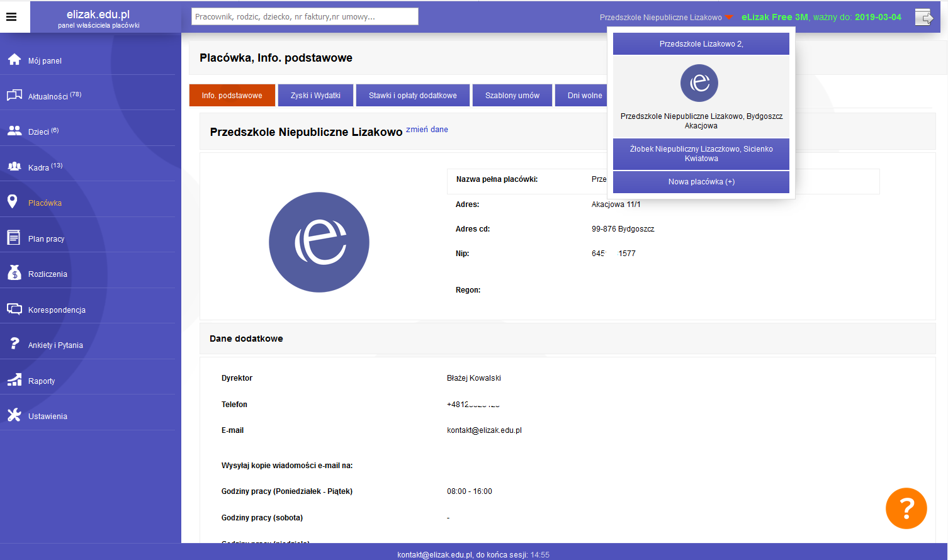
Task: Select Przedszkole Lizakowo 2 in dropdown
Action: coord(701,44)
